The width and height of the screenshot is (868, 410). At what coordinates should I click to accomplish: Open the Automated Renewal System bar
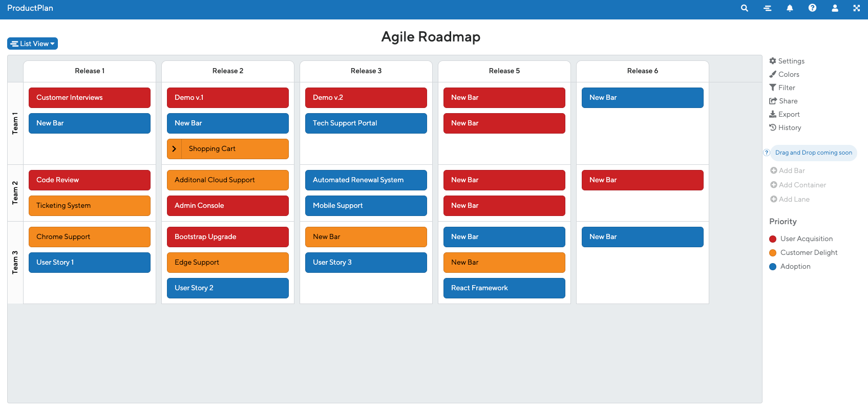click(366, 180)
